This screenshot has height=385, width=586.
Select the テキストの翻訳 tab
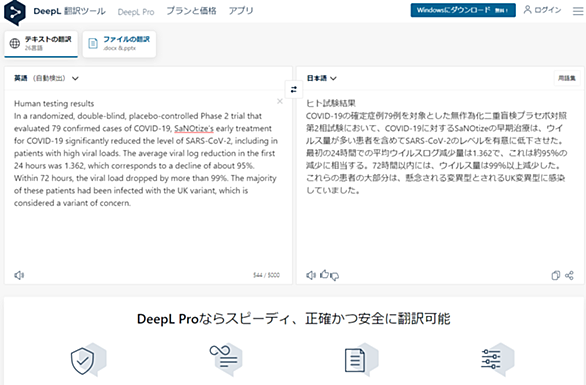pos(41,44)
